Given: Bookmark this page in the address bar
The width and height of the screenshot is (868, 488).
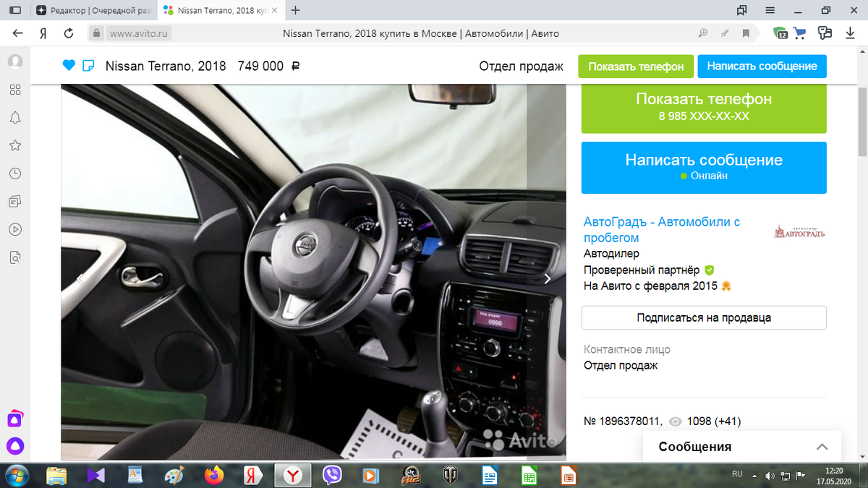Looking at the screenshot, I should (x=746, y=33).
